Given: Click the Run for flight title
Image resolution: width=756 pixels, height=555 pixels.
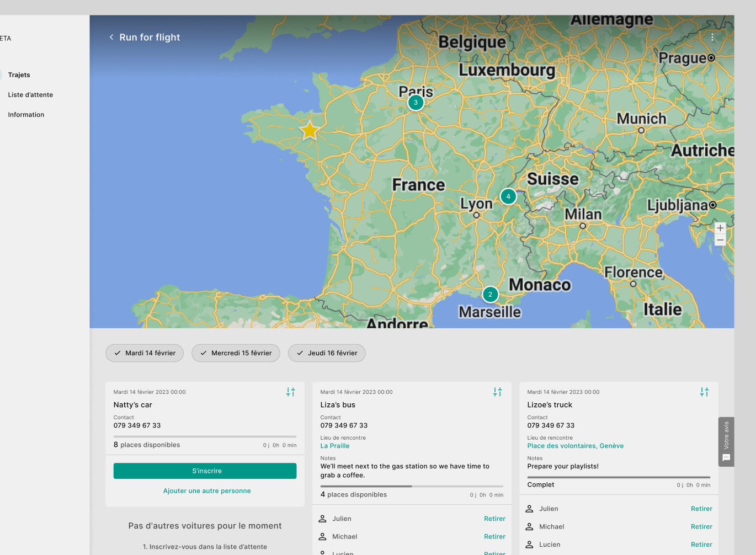Looking at the screenshot, I should pyautogui.click(x=150, y=37).
